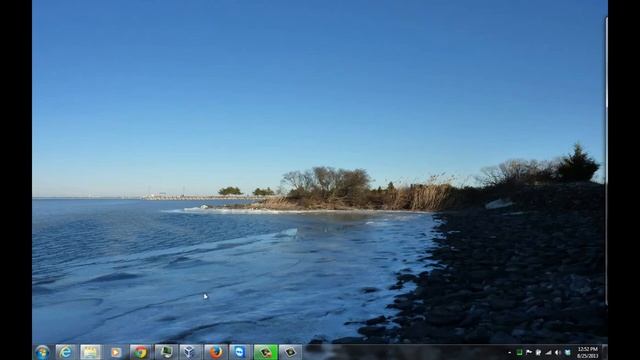Click the Show desktop button
Screen dimensions: 640x360
pos(605,352)
